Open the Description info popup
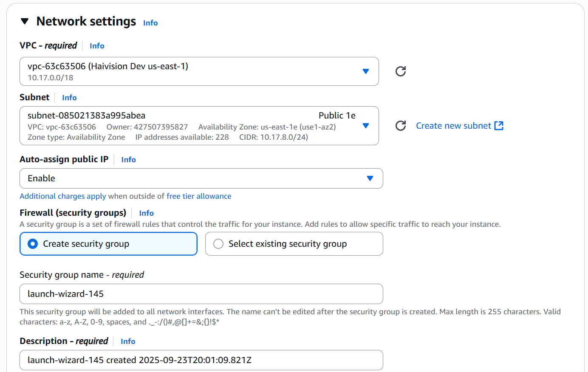Viewport: 588px width, 372px height. click(x=128, y=341)
